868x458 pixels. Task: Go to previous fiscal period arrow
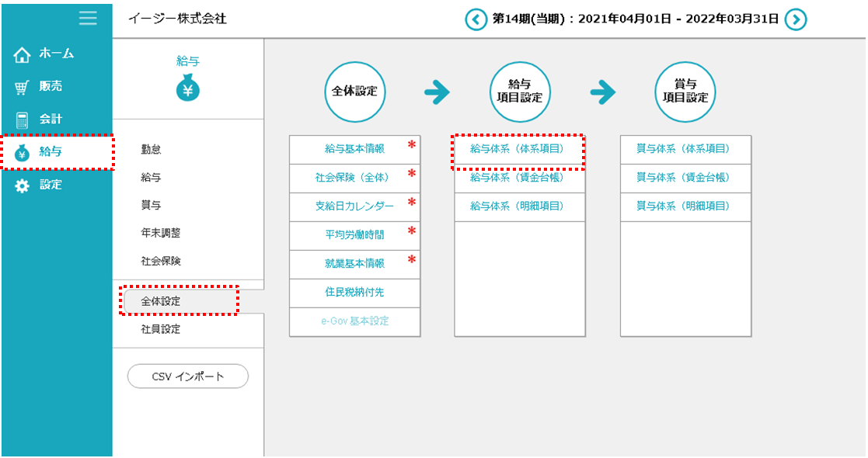[476, 19]
